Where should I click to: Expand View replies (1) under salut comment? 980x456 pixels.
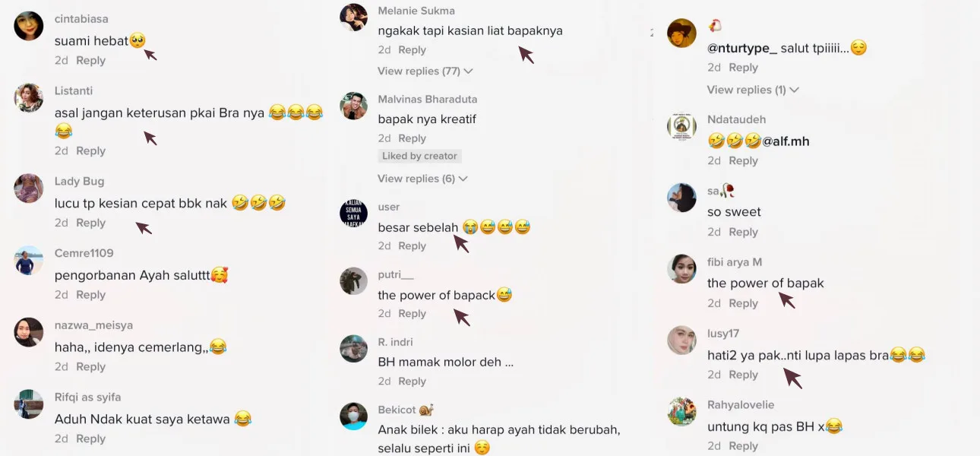click(x=753, y=90)
